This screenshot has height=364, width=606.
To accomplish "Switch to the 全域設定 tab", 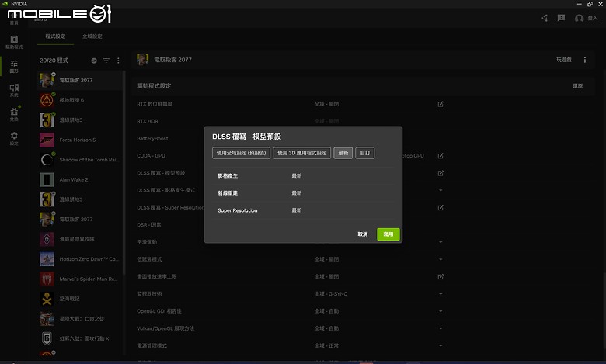I will click(92, 36).
